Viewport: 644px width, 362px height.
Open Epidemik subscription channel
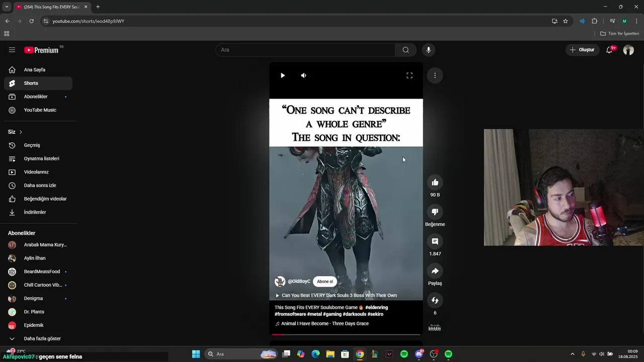point(38,325)
